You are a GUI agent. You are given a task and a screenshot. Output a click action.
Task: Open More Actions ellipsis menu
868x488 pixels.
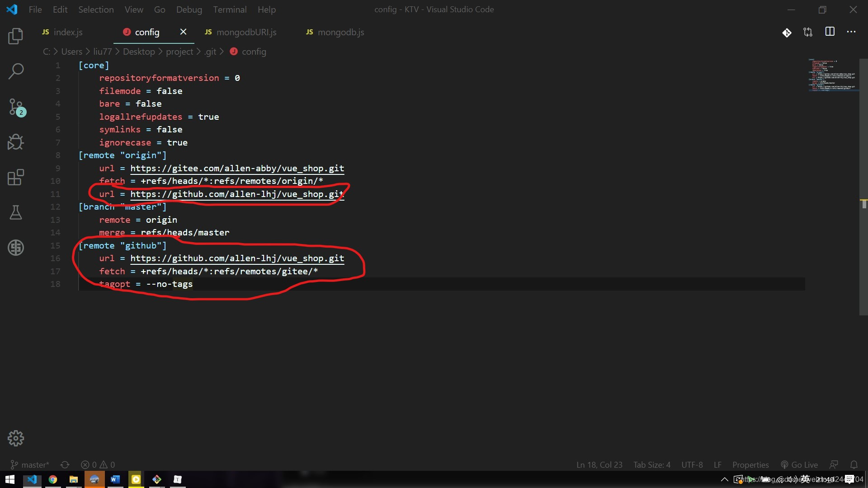851,32
